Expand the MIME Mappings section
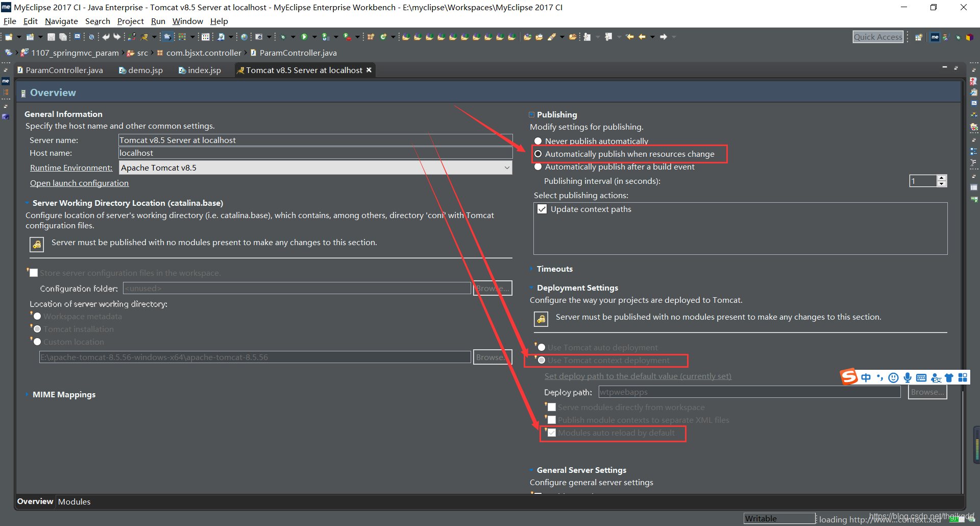Image resolution: width=980 pixels, height=526 pixels. click(27, 395)
